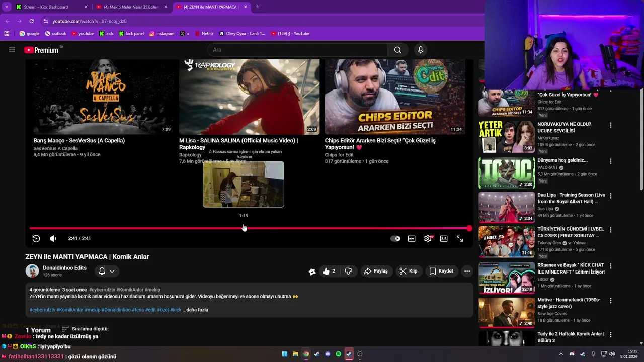This screenshot has width=644, height=362.
Task: Show hidden system tray icons
Action: click(561, 354)
